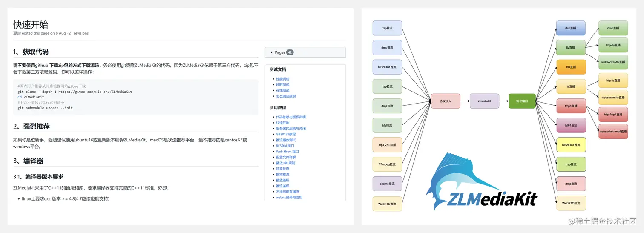Click the yellow GB28181推流 output node

(571, 145)
